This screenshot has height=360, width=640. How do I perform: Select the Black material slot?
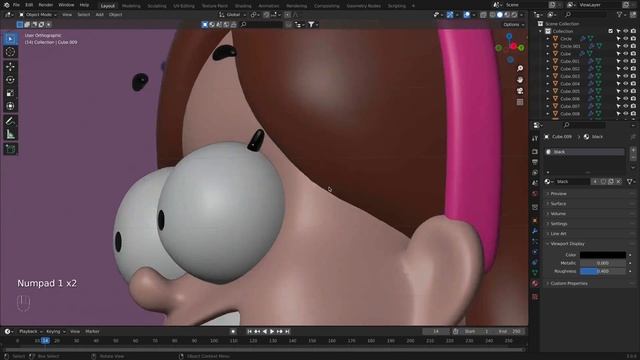coord(584,152)
